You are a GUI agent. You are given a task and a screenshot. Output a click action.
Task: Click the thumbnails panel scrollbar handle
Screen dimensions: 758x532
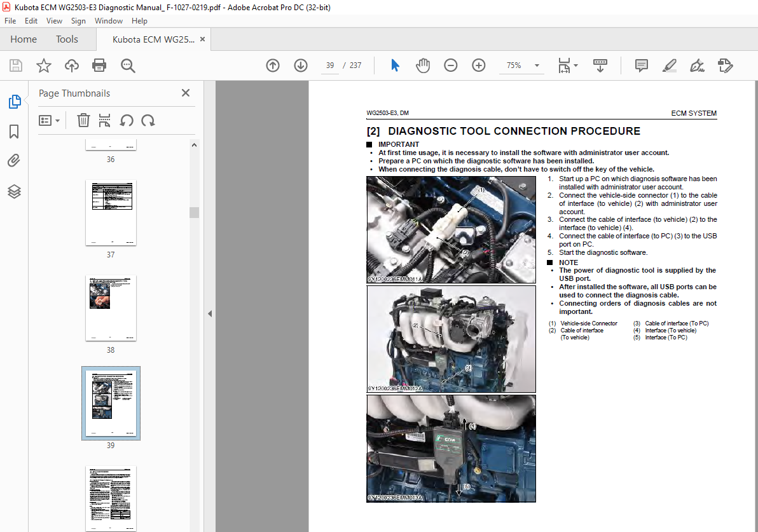point(195,212)
